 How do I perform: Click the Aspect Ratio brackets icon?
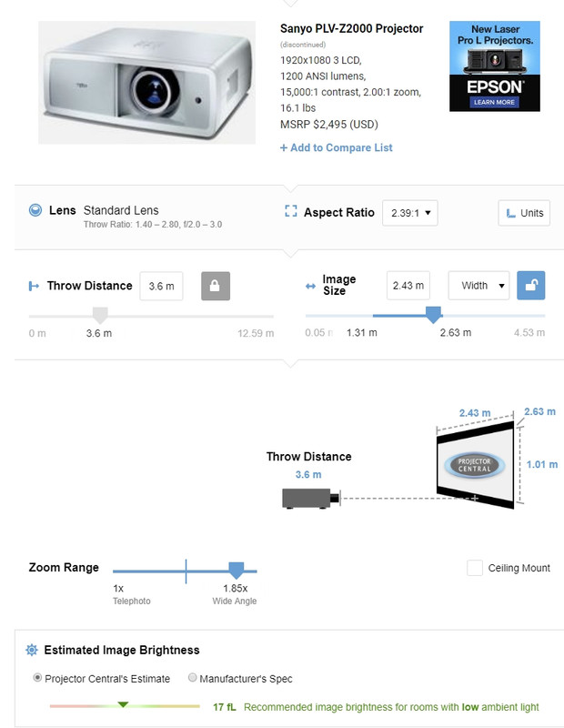[290, 211]
